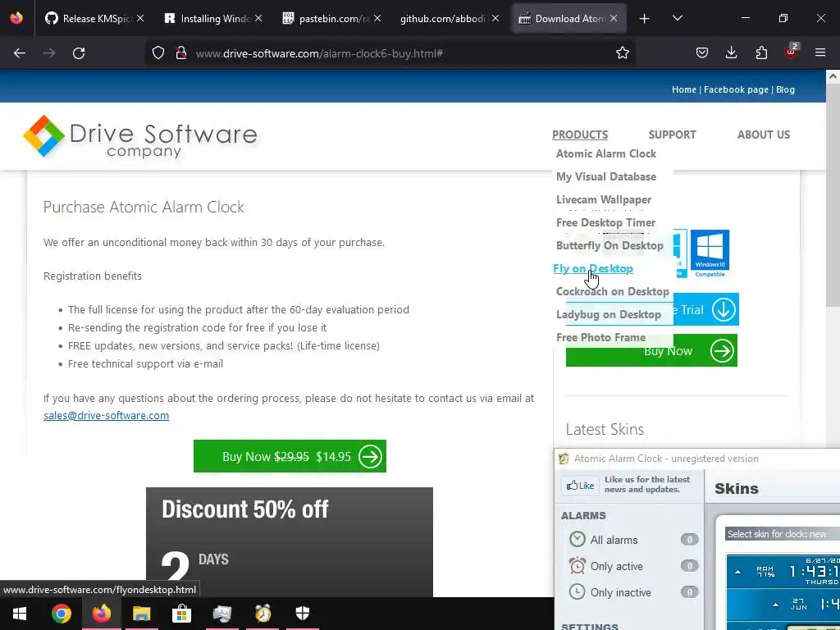The width and height of the screenshot is (840, 630).
Task: Open the SUPPORT menu
Action: [x=673, y=135]
